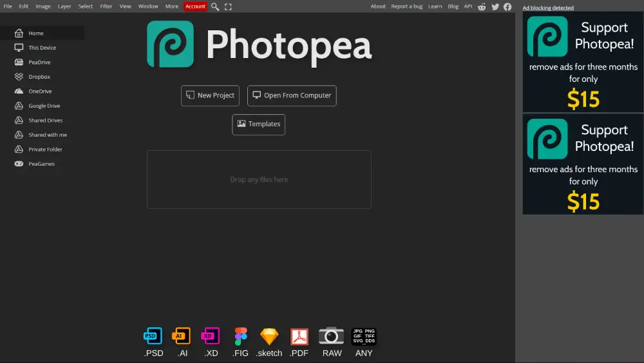Open the Layer menu
The width and height of the screenshot is (644, 363).
(64, 6)
